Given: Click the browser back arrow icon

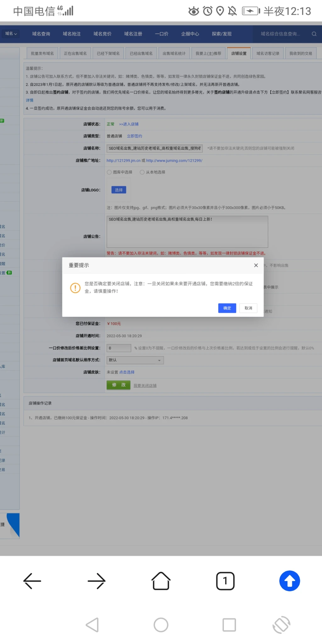Looking at the screenshot, I should click(32, 581).
